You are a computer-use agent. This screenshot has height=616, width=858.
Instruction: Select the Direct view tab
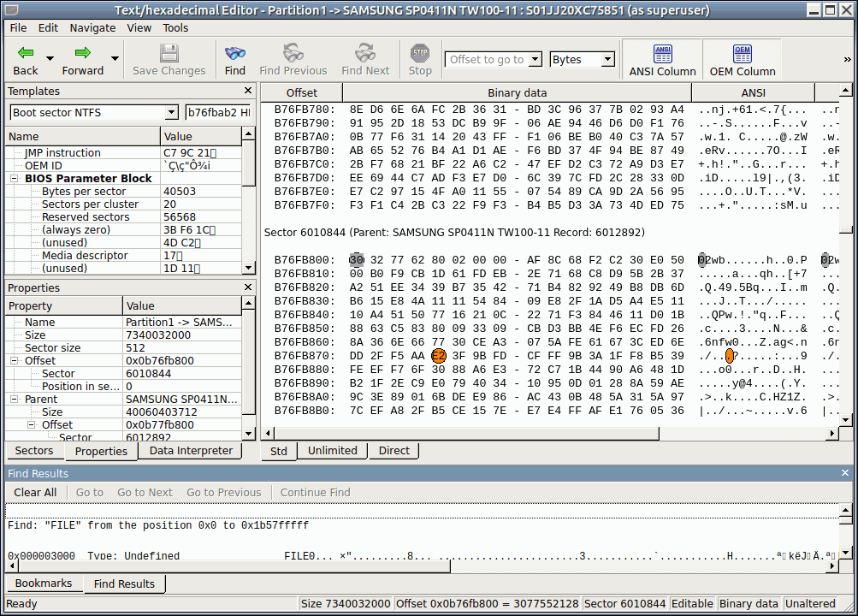(x=394, y=451)
